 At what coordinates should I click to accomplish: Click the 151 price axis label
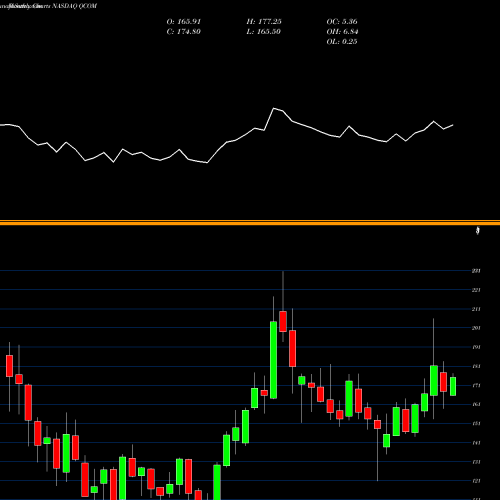[476, 424]
